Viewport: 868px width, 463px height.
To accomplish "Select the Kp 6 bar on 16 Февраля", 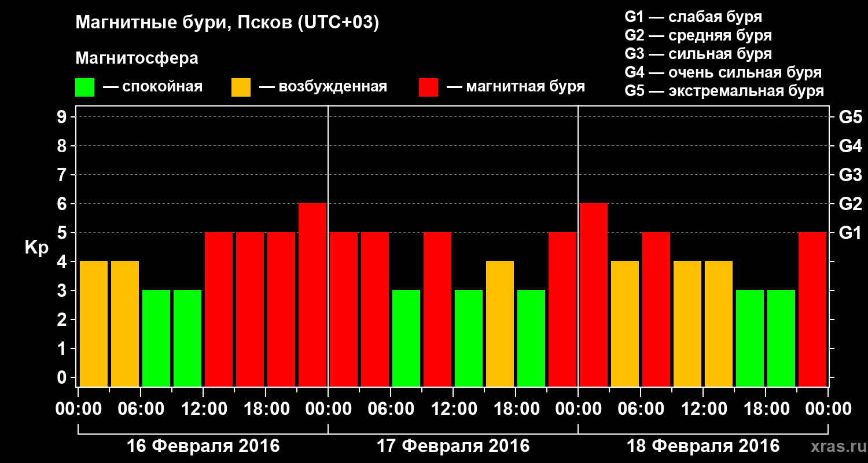I will tap(312, 295).
